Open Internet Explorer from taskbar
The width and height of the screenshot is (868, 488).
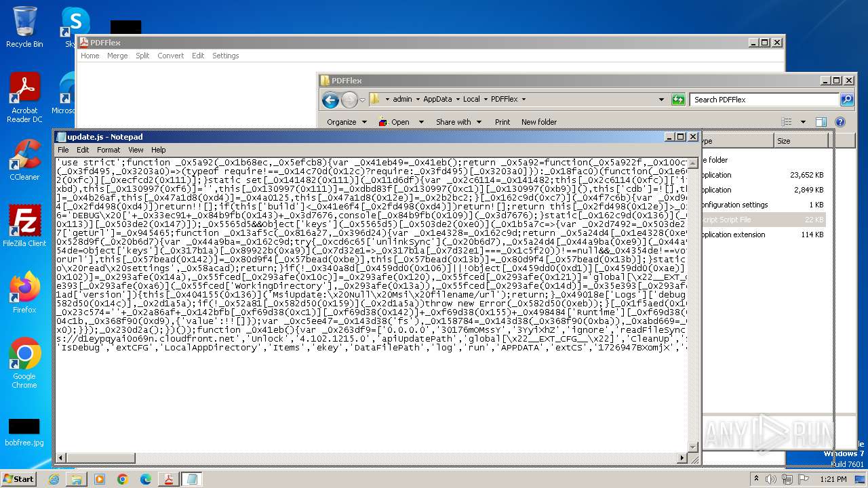[x=54, y=479]
